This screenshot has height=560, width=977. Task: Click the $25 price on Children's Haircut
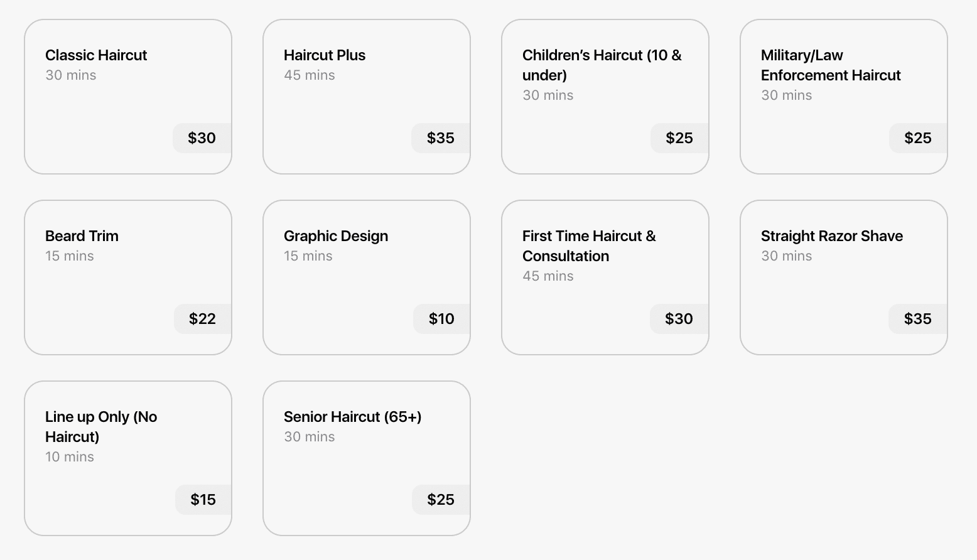(x=679, y=138)
